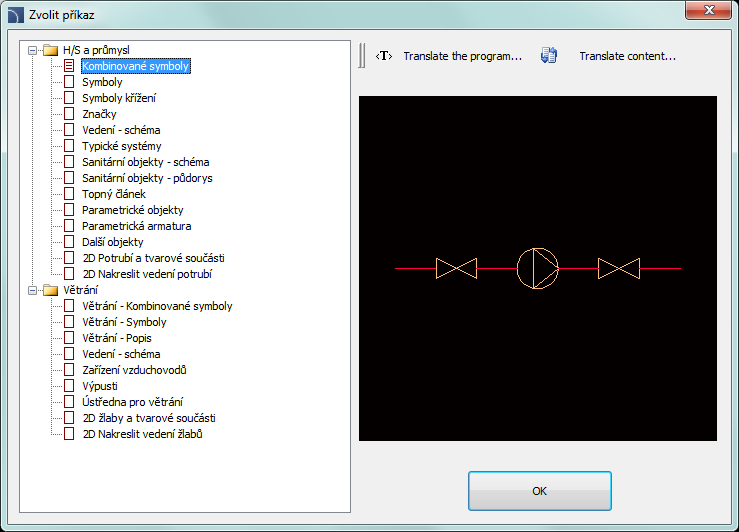Image resolution: width=739 pixels, height=532 pixels.
Task: Click Translate the program... button
Action: click(462, 56)
